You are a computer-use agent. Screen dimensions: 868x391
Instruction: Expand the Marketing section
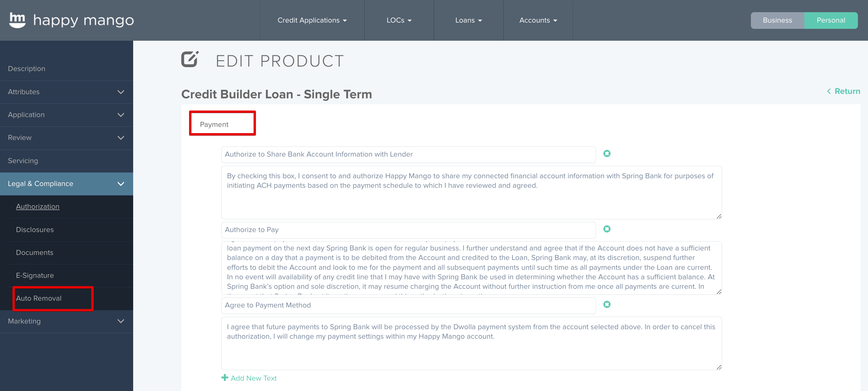click(120, 321)
